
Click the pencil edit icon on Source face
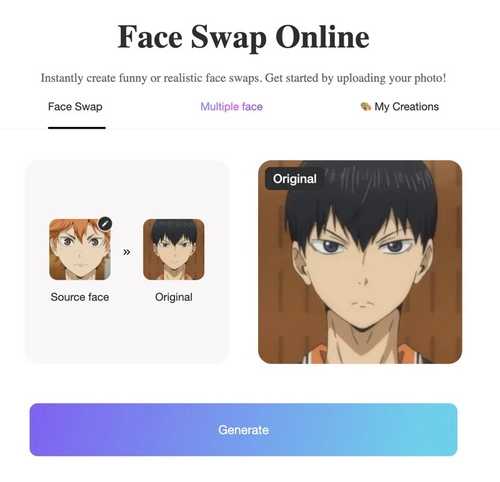[x=105, y=224]
